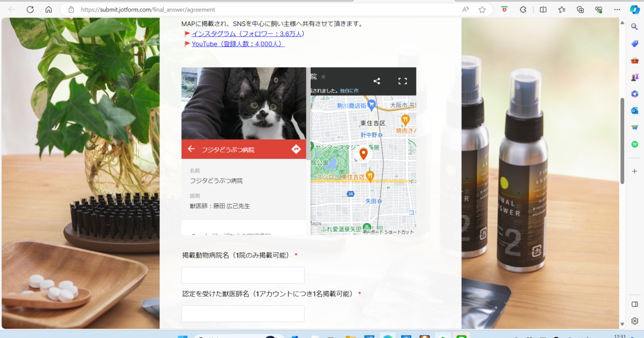Click the directions icon in the red header

[296, 149]
